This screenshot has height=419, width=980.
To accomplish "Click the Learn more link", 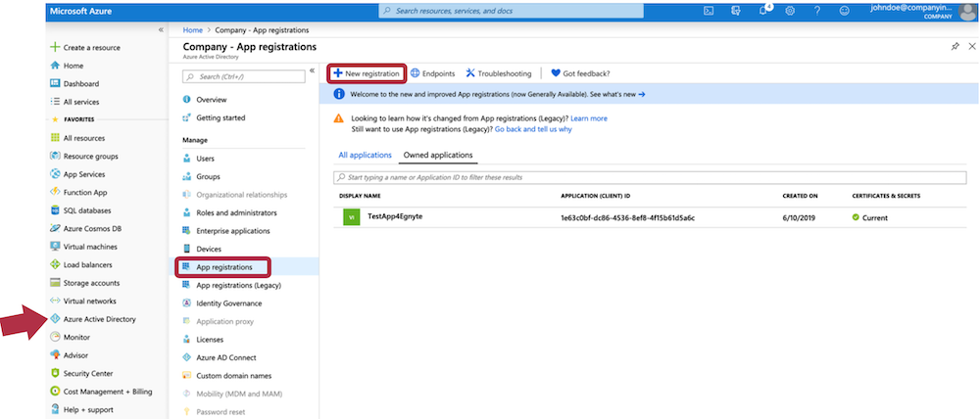I will click(589, 118).
